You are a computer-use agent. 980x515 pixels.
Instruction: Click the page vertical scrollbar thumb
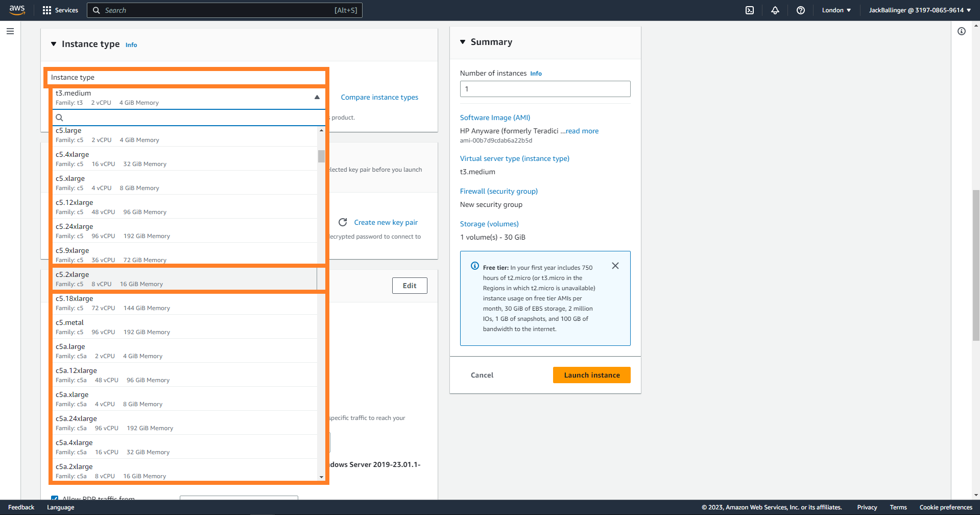tap(976, 265)
